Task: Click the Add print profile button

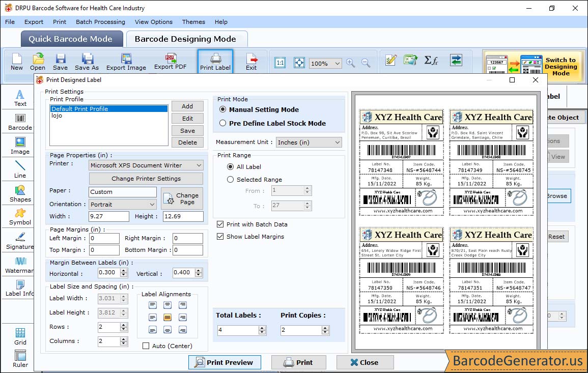Action: 187,106
